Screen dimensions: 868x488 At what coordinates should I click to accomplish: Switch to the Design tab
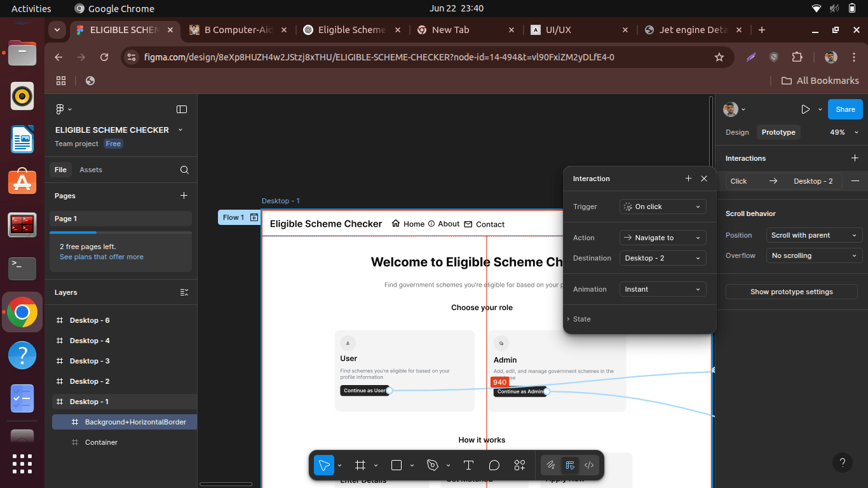tap(737, 132)
